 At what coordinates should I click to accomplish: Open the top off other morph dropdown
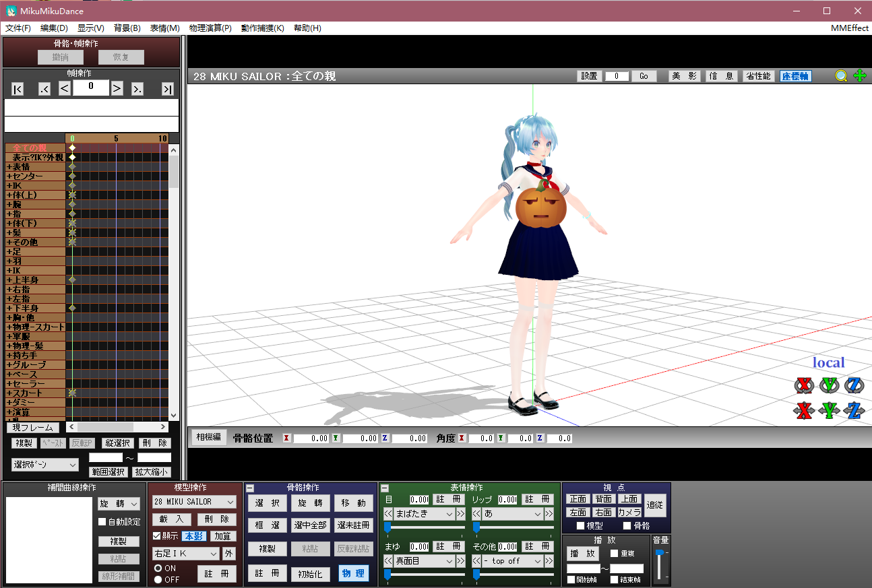(512, 561)
